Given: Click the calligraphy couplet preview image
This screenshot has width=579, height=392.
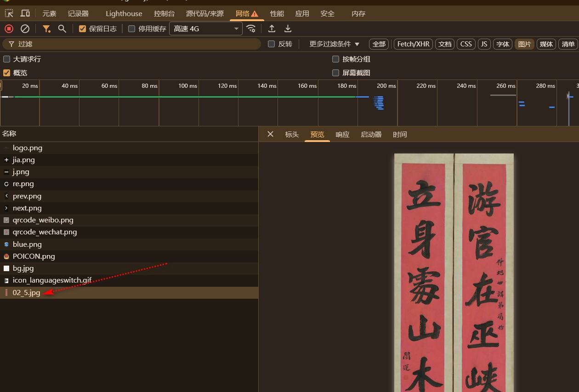Looking at the screenshot, I should click(454, 273).
